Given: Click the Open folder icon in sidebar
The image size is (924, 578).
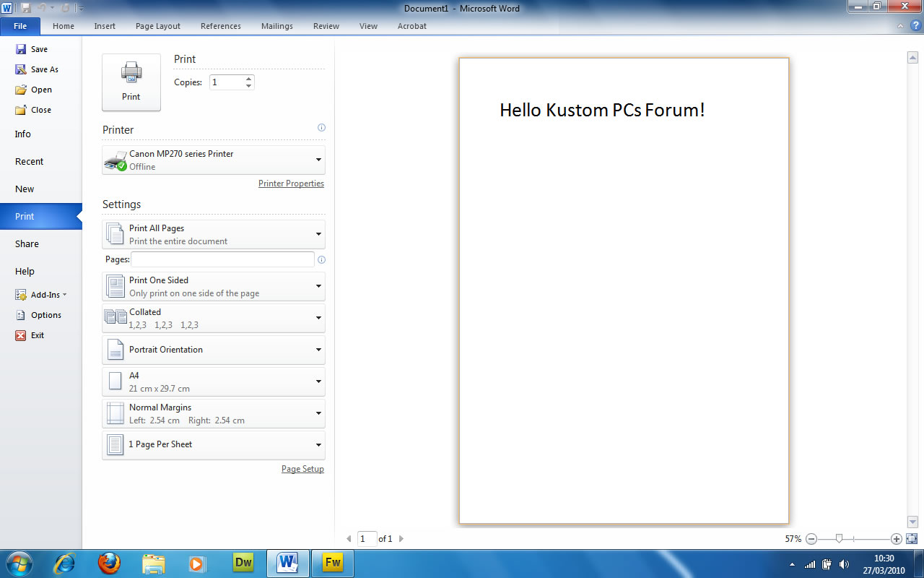Looking at the screenshot, I should (21, 90).
